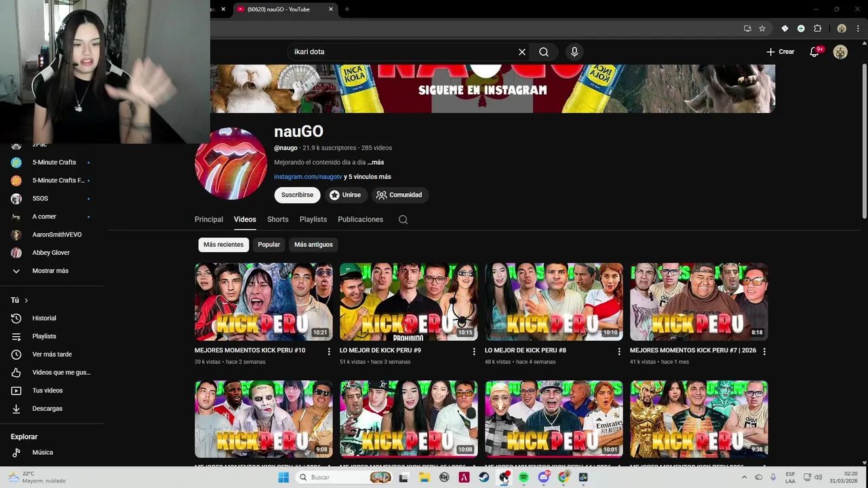Search within the nauGO channel using magnifier
Viewport: 868px width, 488px height.
pos(403,220)
